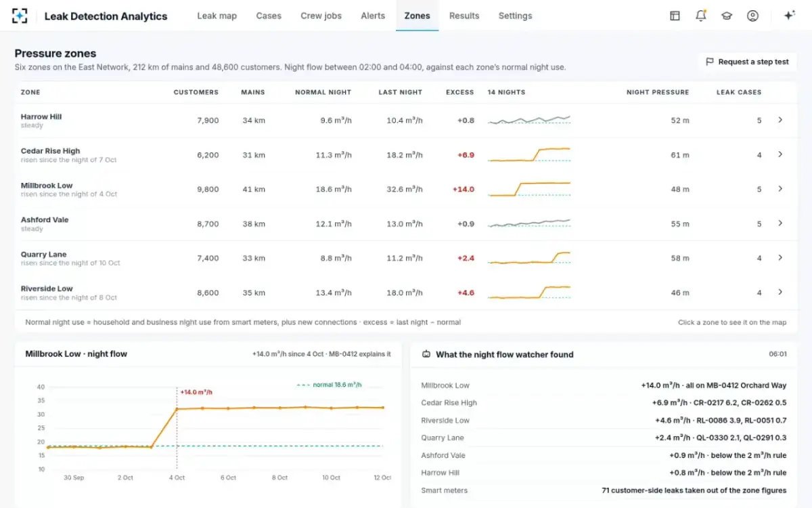Click the +14.0 m³/h chart marker label
The height and width of the screenshot is (508, 812).
196,392
